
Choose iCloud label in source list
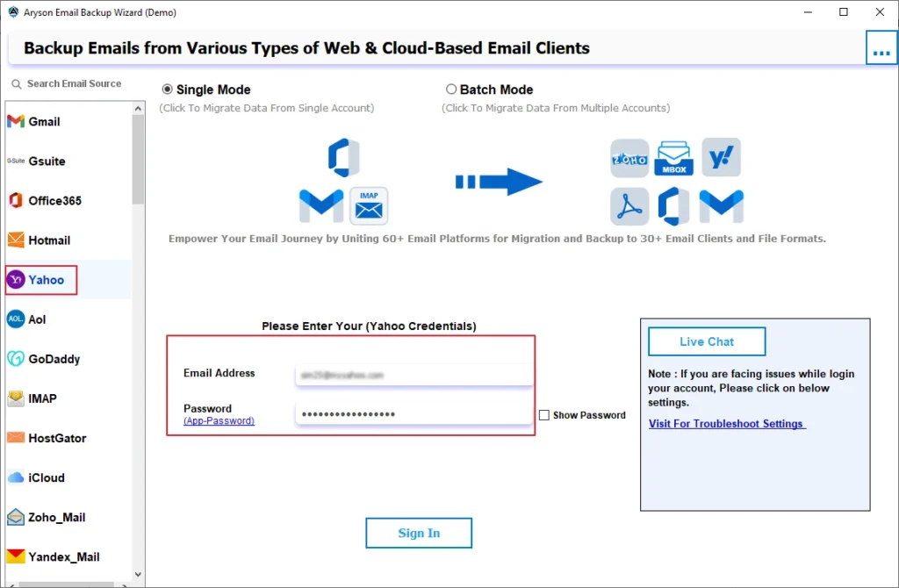point(47,477)
